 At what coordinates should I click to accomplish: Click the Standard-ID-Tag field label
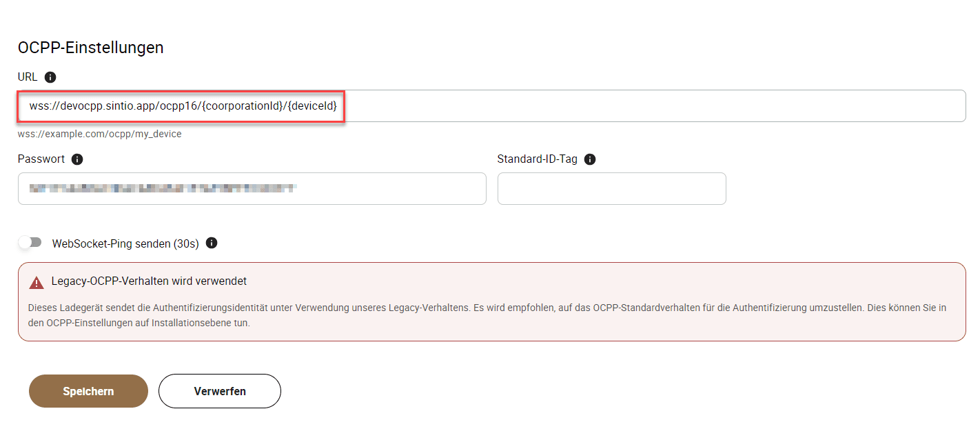(x=538, y=159)
